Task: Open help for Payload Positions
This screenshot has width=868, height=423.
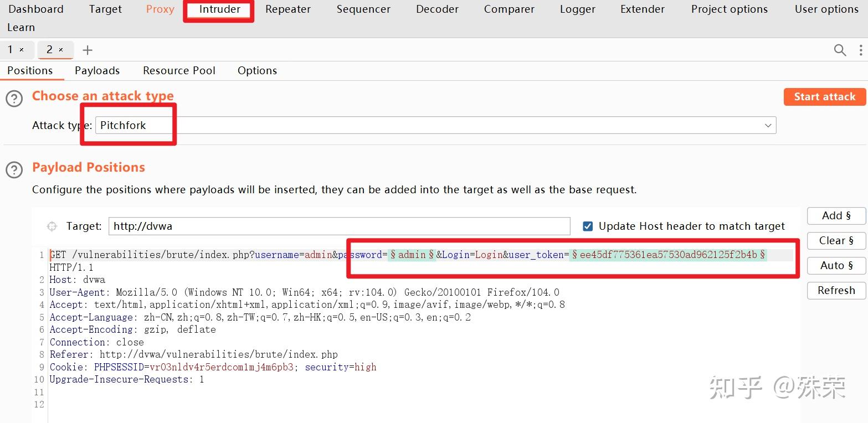Action: (14, 170)
